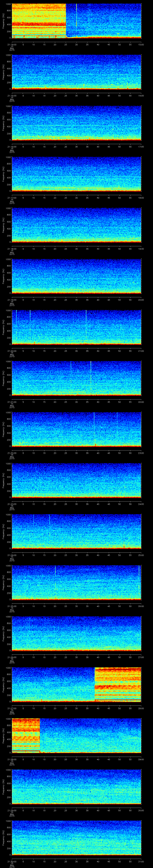Open the spectrogram panel starting at 21:29:00
153x868 pixels.
pos(76,787)
